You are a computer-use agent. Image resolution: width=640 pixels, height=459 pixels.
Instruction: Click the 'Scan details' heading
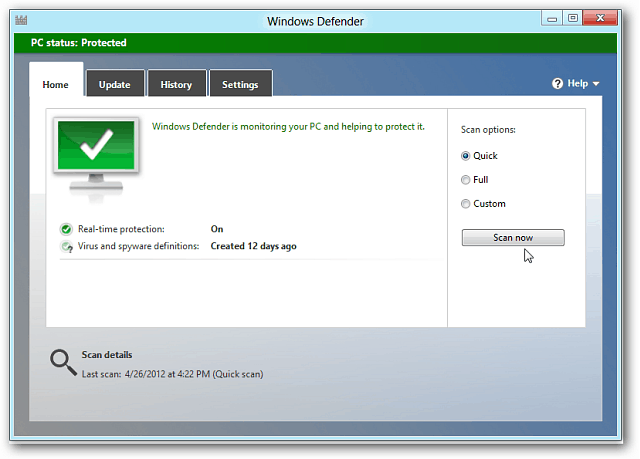[107, 355]
